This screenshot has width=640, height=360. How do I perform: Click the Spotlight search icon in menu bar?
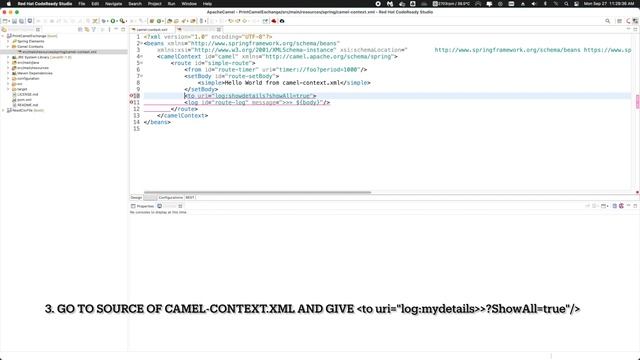(566, 4)
